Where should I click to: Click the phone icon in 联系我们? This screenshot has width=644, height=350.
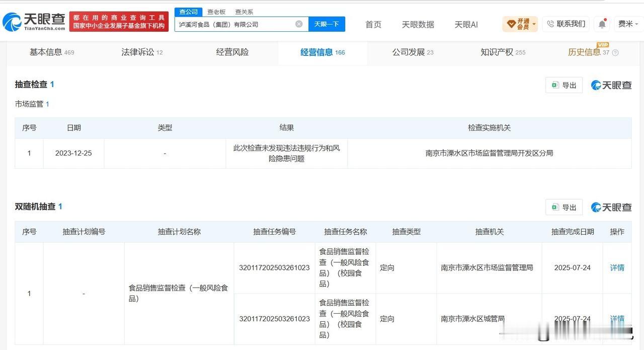pyautogui.click(x=550, y=24)
